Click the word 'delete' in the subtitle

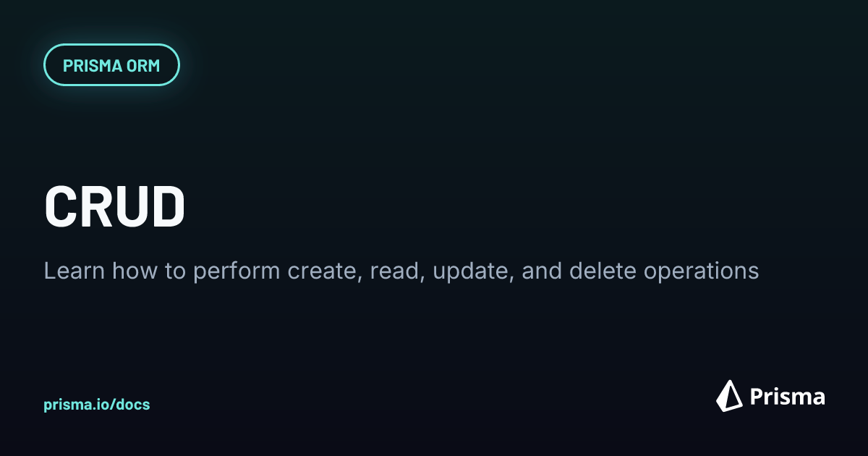pyautogui.click(x=600, y=271)
